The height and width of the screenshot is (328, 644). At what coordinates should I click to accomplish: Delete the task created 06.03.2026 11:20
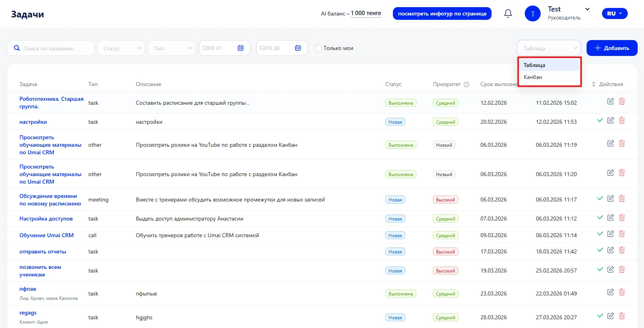(622, 173)
